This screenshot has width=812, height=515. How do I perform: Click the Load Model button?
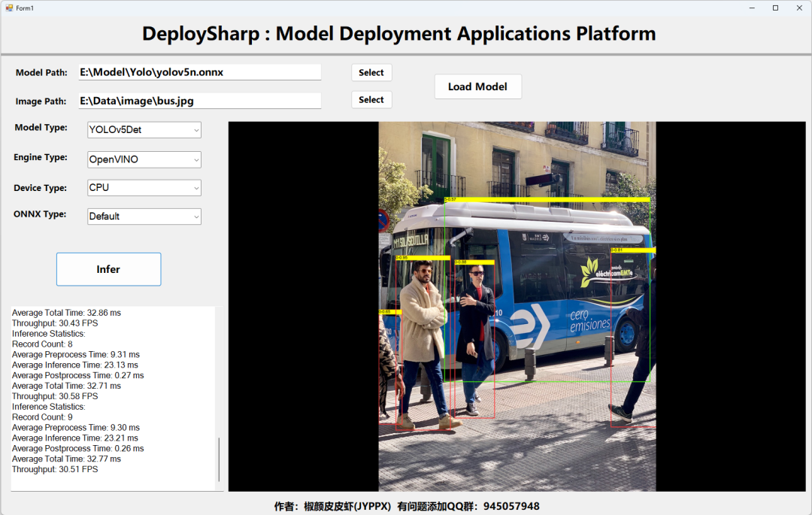[x=477, y=86]
